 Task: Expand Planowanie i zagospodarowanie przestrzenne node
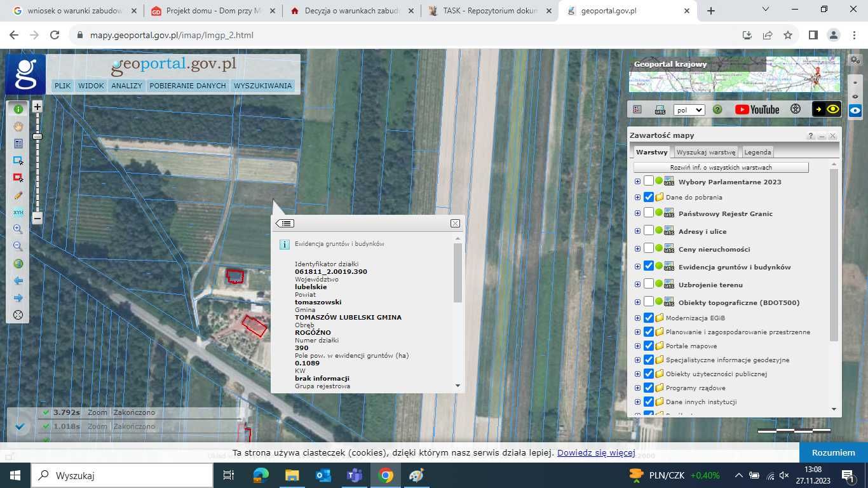[637, 332]
